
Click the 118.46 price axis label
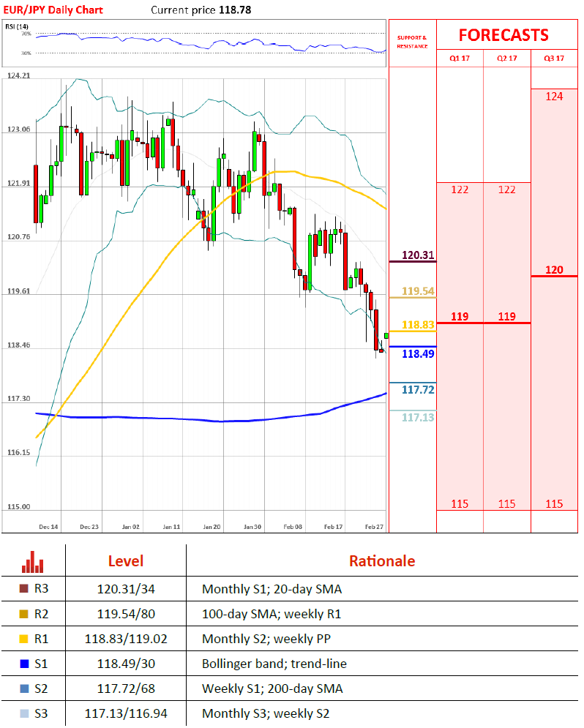coord(18,345)
